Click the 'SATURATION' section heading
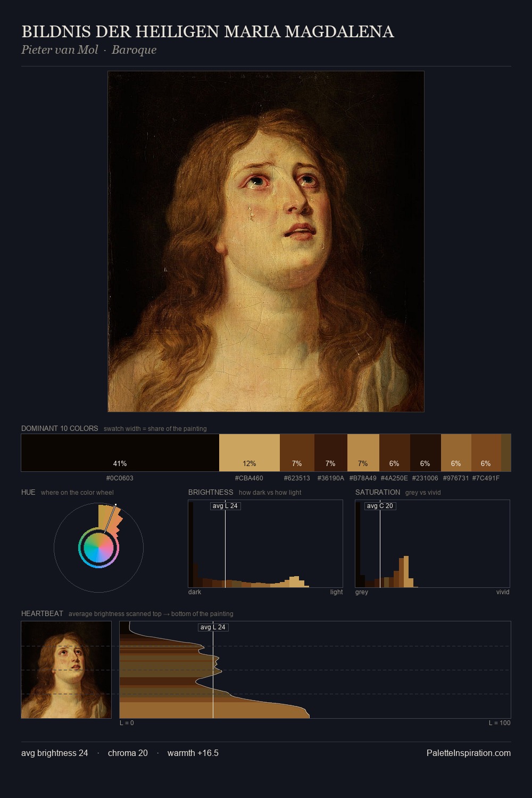 pyautogui.click(x=378, y=492)
